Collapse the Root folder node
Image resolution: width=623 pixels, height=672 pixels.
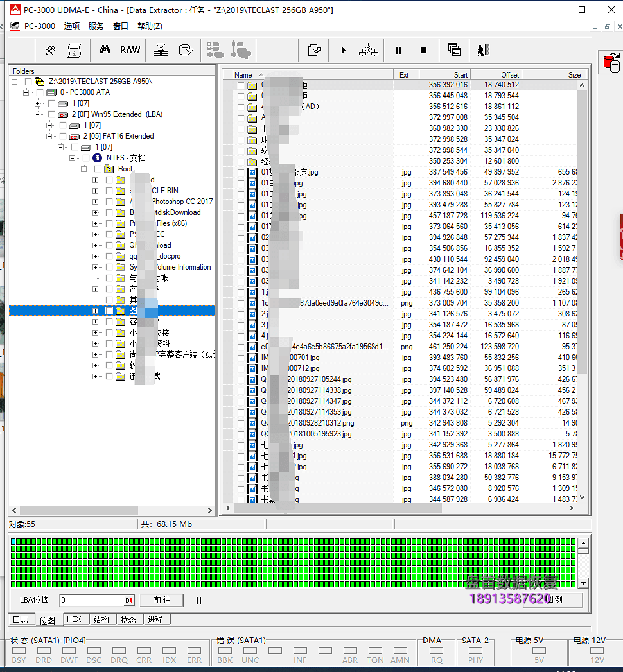(84, 169)
